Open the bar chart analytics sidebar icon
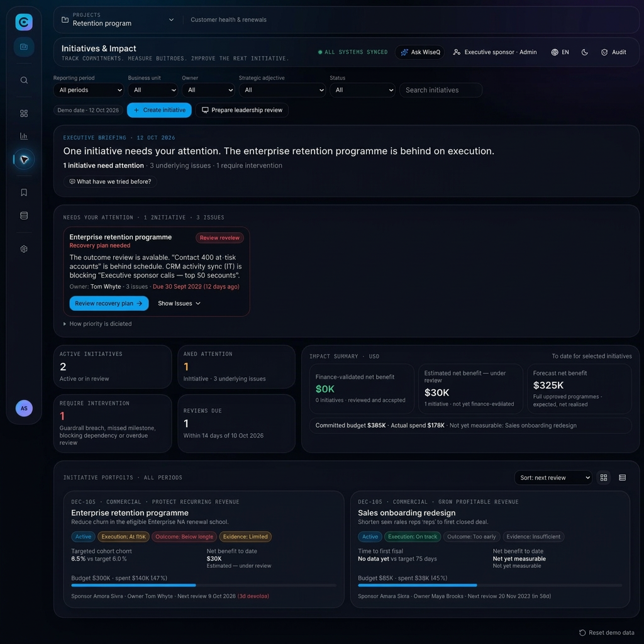Image resolution: width=644 pixels, height=644 pixels. [x=24, y=136]
